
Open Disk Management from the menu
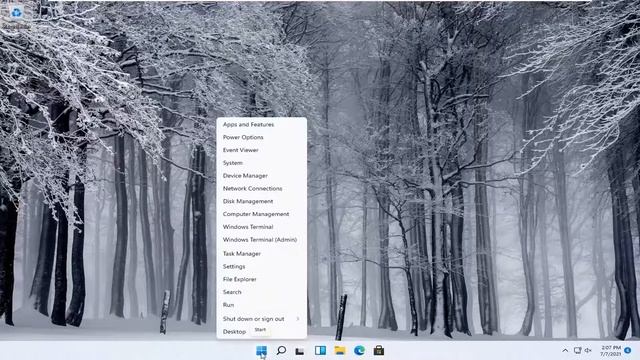262,201
